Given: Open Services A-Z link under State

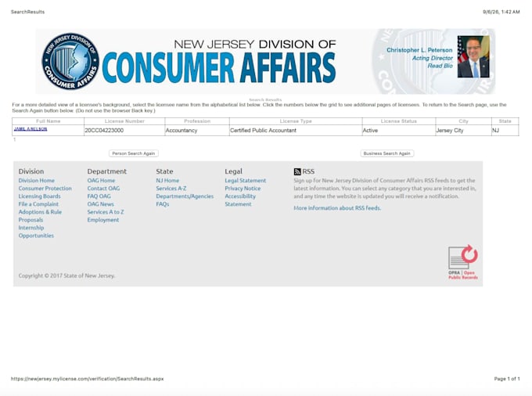Looking at the screenshot, I should point(171,189).
